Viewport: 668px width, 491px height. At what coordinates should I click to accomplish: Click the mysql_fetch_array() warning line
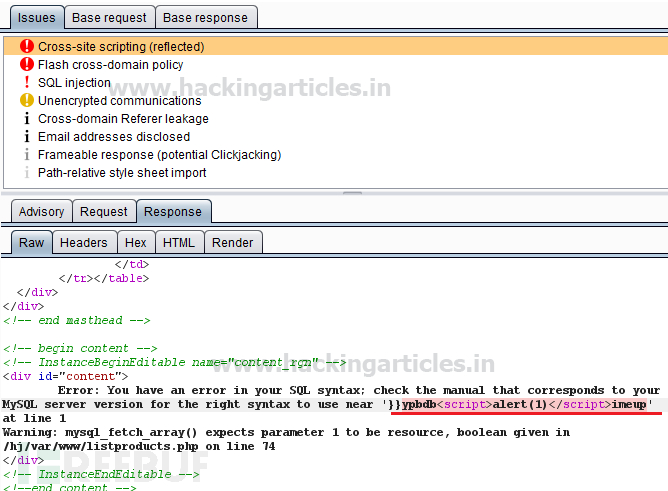pyautogui.click(x=286, y=432)
